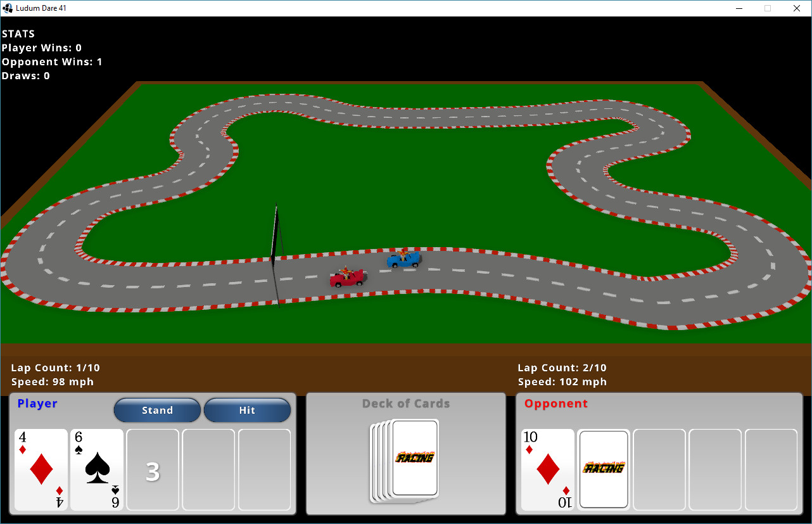Click the 'Speed: 98 mph' text
The height and width of the screenshot is (524, 812).
tap(53, 381)
